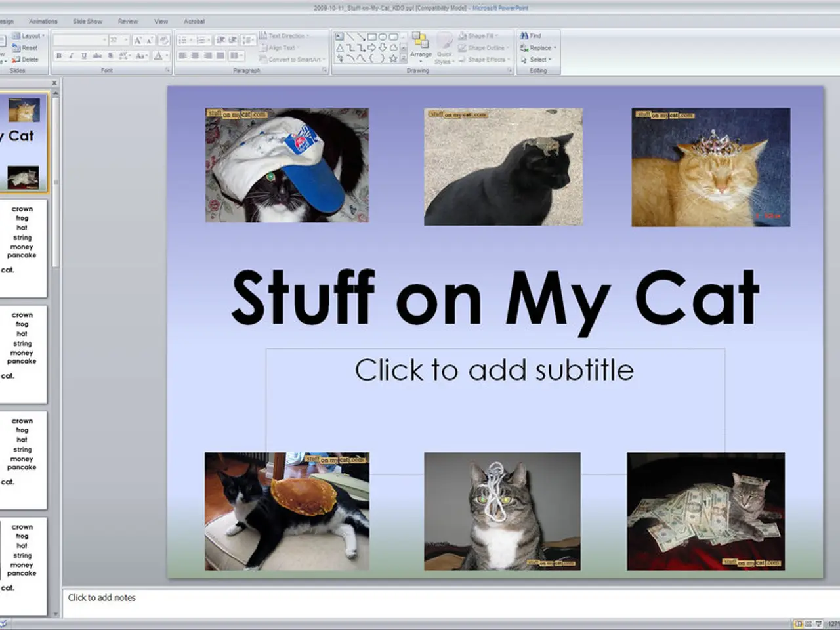The width and height of the screenshot is (840, 630).
Task: Click the subtitle placeholder text
Action: click(494, 370)
